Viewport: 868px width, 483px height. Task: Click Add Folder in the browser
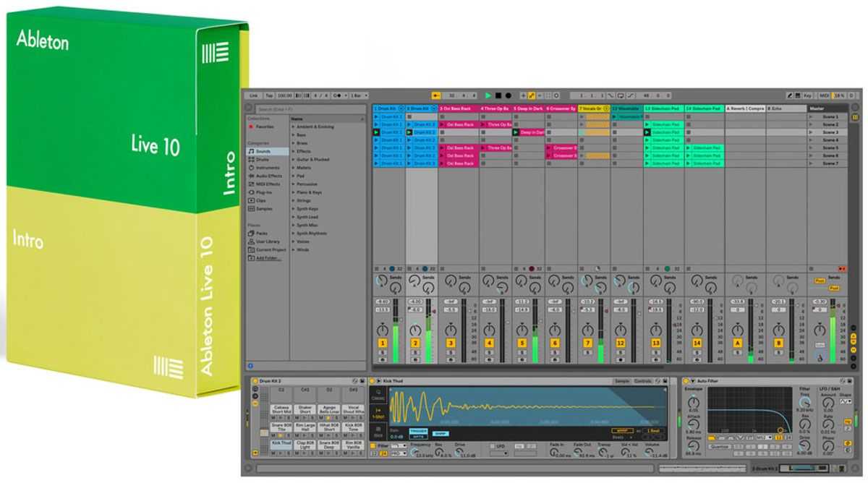(x=268, y=258)
